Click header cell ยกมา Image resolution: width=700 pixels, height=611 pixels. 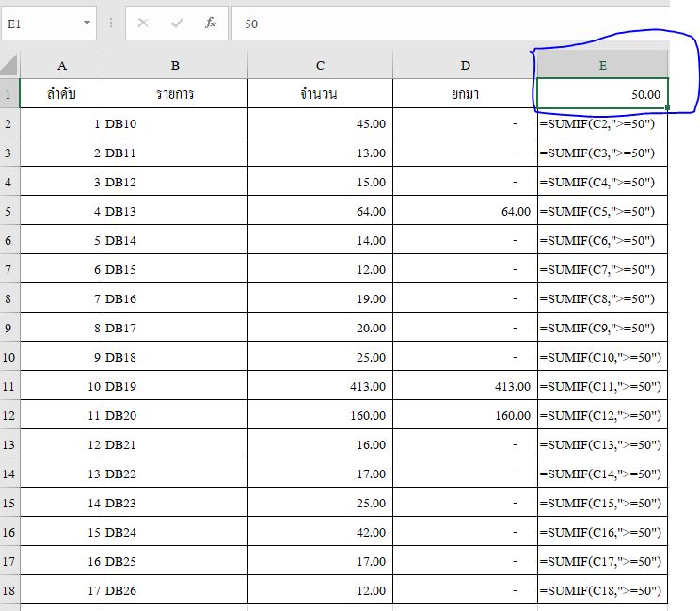(x=465, y=94)
